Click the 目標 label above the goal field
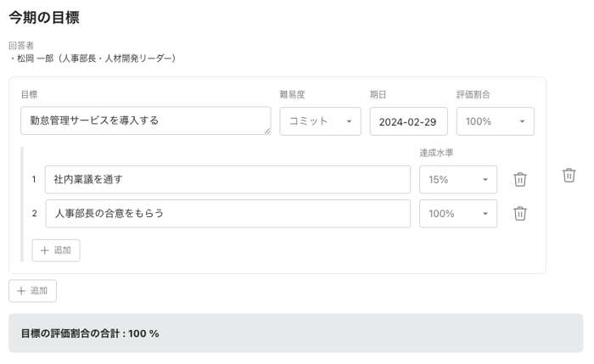This screenshot has width=594, height=364. tap(29, 94)
